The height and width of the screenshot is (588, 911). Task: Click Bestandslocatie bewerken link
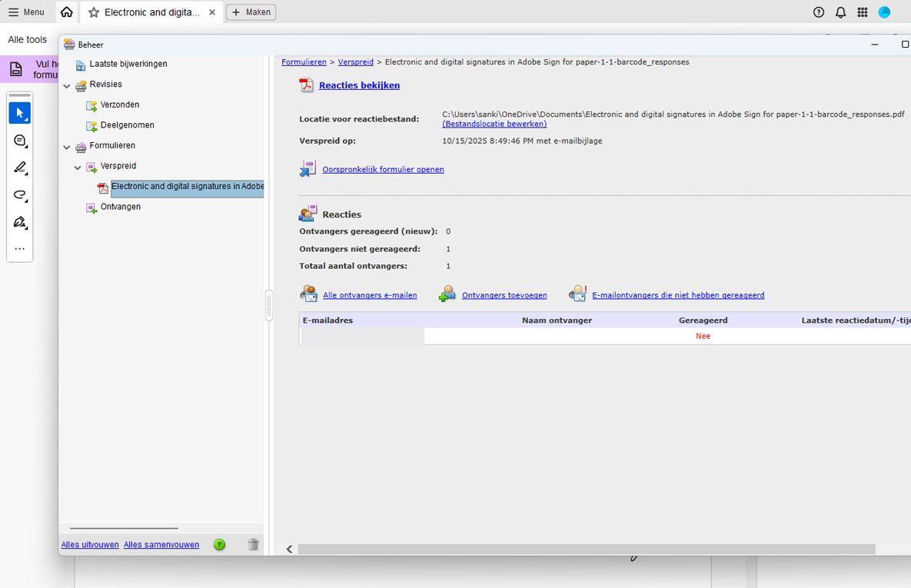click(494, 124)
